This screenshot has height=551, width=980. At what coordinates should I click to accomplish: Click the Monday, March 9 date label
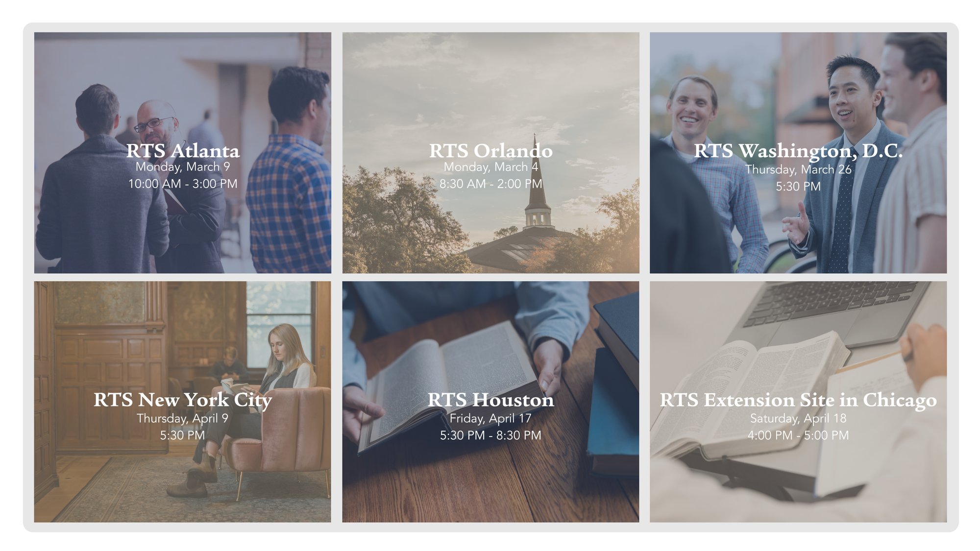(183, 166)
